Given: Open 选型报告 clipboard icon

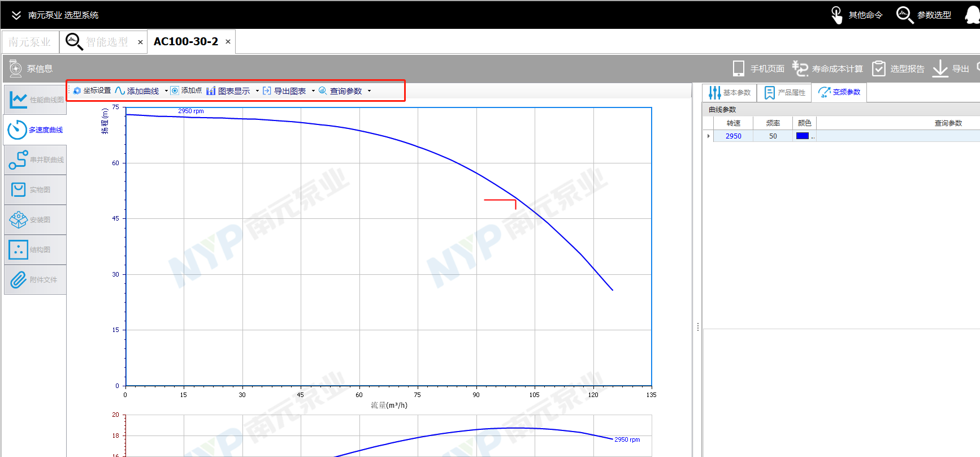Looking at the screenshot, I should pyautogui.click(x=878, y=68).
